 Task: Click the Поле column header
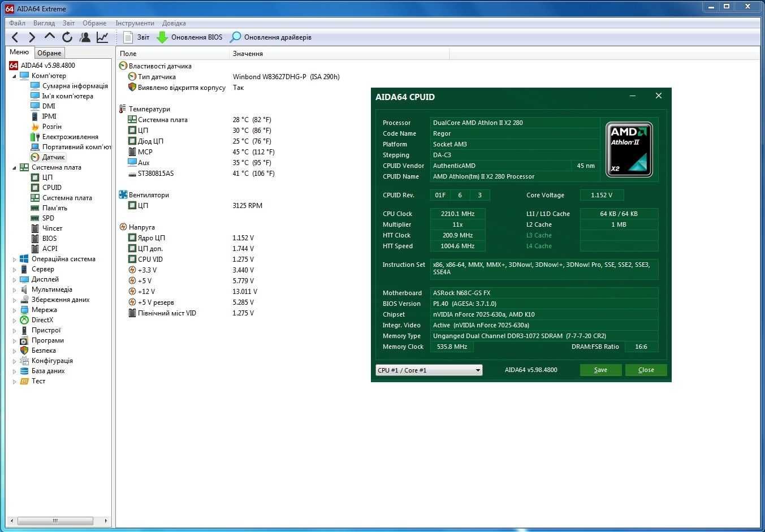tap(173, 54)
